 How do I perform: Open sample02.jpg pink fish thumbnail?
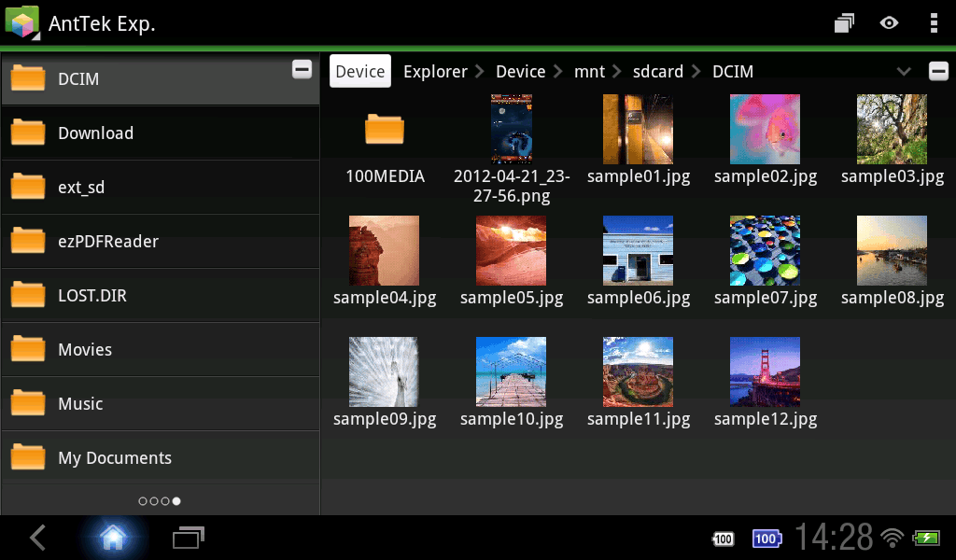click(765, 129)
